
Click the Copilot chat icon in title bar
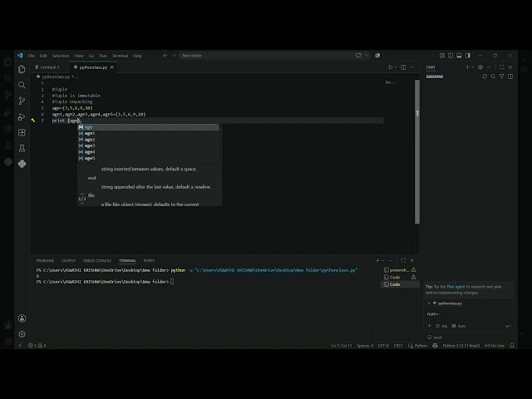pos(358,56)
